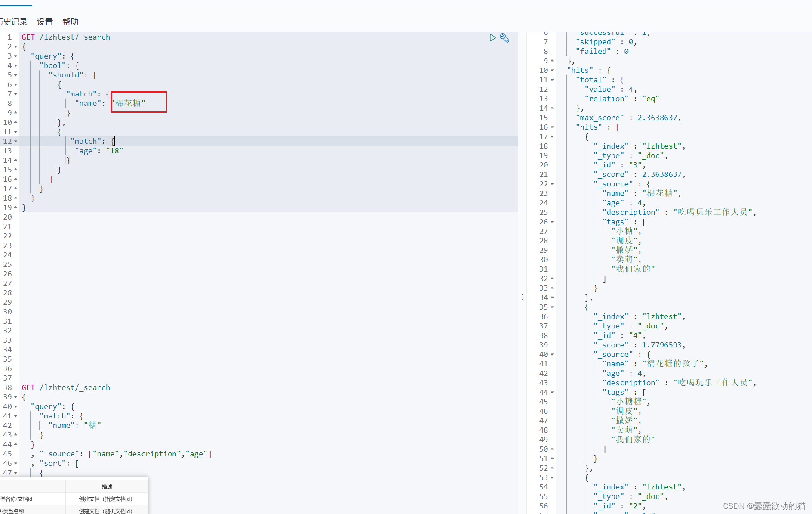Viewport: 812px width, 514px height.
Task: Collapse the match block at editor line 7
Action: tap(16, 94)
